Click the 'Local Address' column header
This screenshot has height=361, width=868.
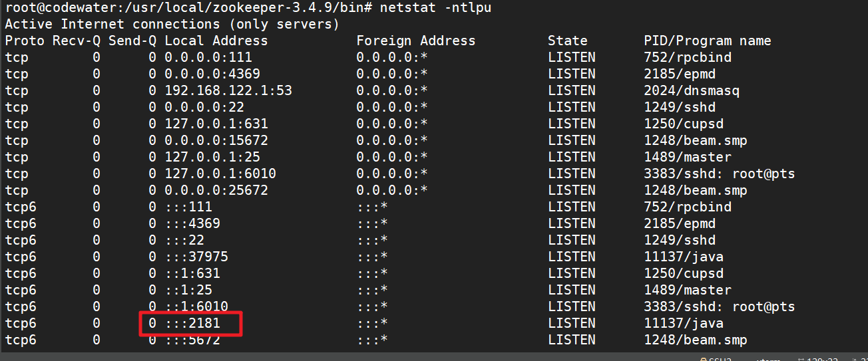coord(216,41)
